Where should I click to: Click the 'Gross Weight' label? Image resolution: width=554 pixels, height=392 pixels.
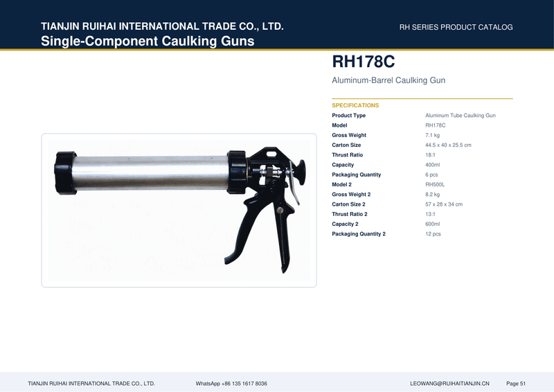(349, 135)
